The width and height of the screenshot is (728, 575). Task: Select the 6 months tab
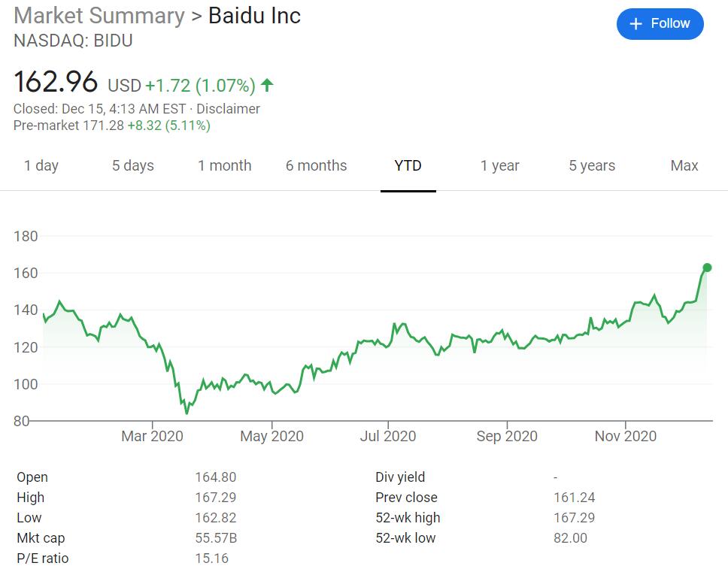click(317, 165)
